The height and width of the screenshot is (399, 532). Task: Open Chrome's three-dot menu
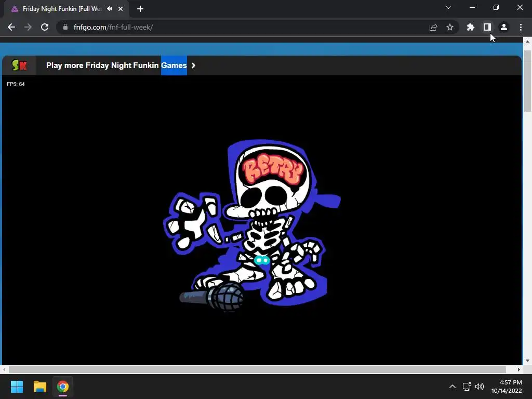click(x=521, y=27)
